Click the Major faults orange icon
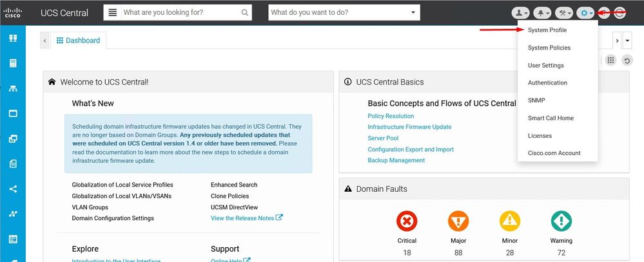 click(x=458, y=221)
